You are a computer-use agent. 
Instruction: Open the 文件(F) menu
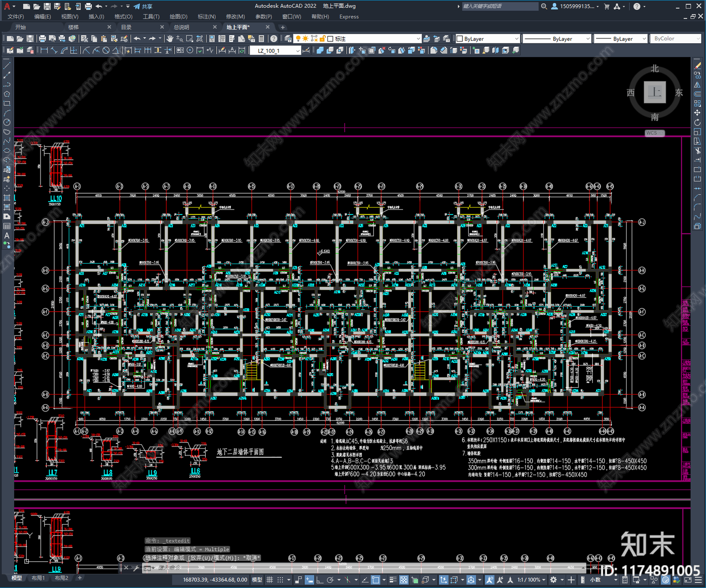[x=16, y=17]
